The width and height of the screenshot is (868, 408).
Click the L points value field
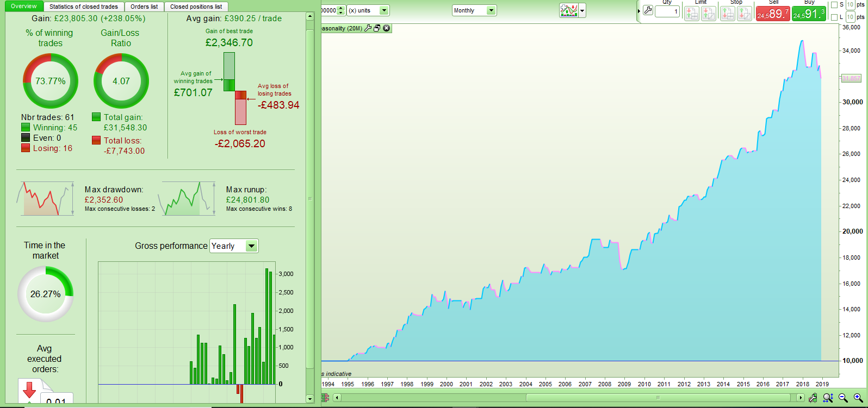851,17
